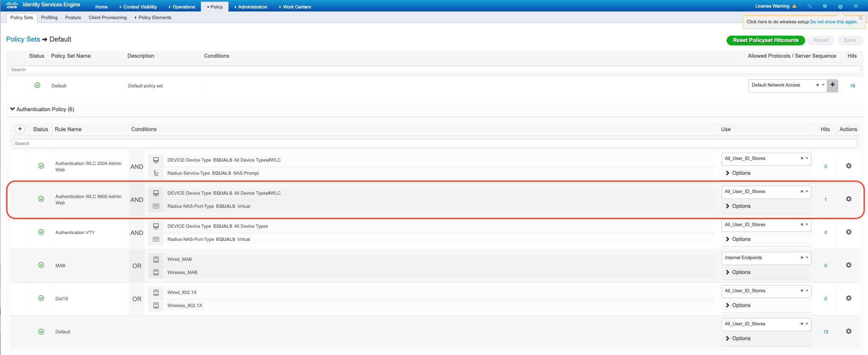Open the Administration menu
The image size is (868, 355).
coord(251,7)
